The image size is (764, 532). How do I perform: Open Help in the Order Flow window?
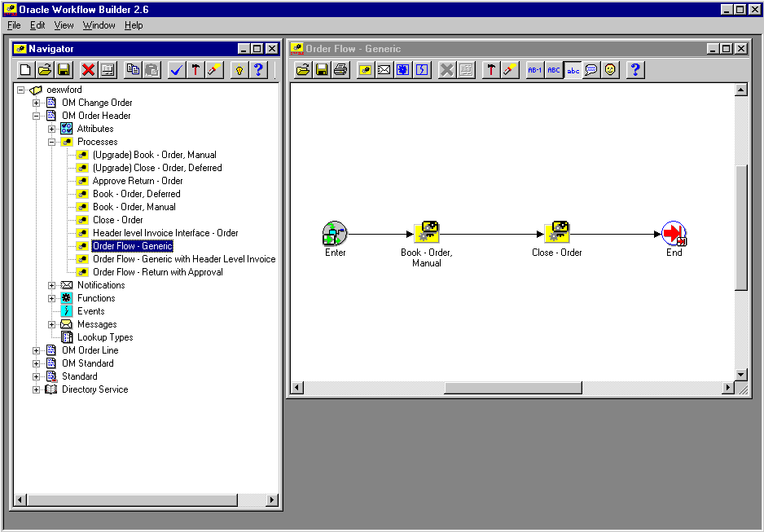pos(634,70)
